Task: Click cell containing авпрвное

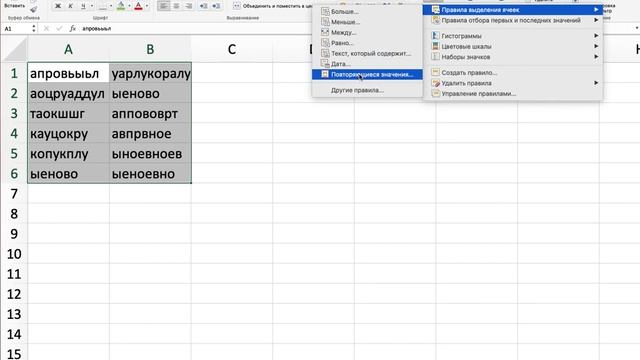Action: coord(150,133)
